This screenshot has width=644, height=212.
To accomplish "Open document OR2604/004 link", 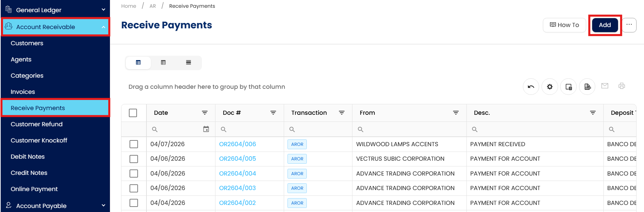I will [237, 174].
